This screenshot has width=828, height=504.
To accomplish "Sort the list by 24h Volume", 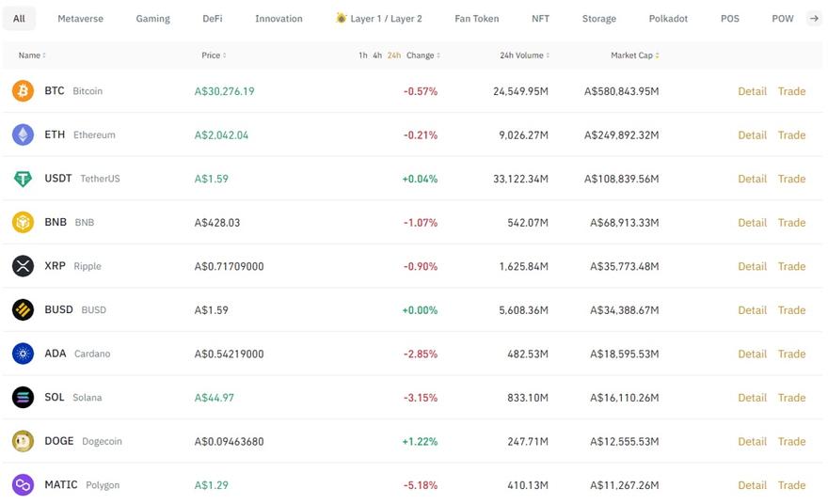I will pyautogui.click(x=524, y=55).
